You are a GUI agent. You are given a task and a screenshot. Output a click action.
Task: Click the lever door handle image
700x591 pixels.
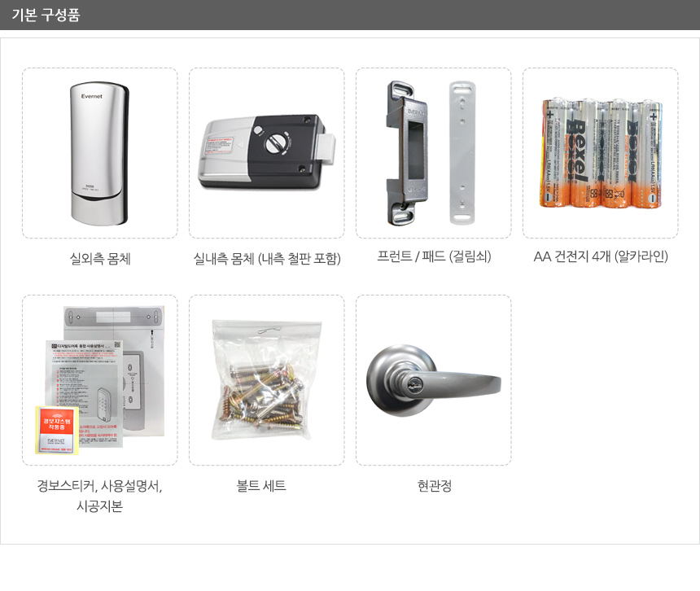point(434,380)
